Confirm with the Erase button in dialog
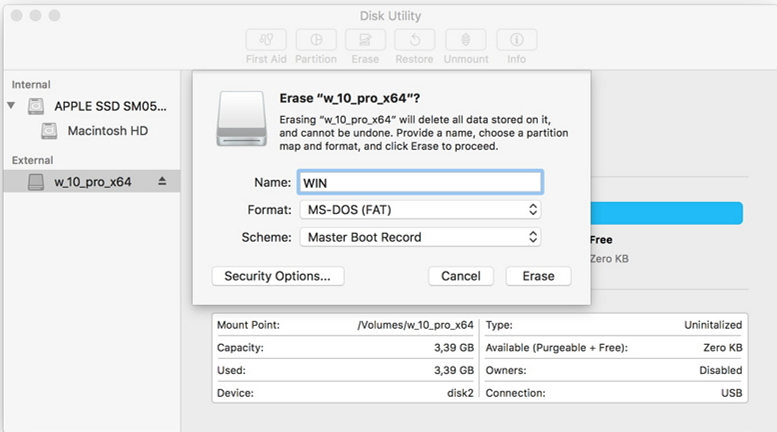Screen dimensions: 777x432 pyautogui.click(x=538, y=276)
